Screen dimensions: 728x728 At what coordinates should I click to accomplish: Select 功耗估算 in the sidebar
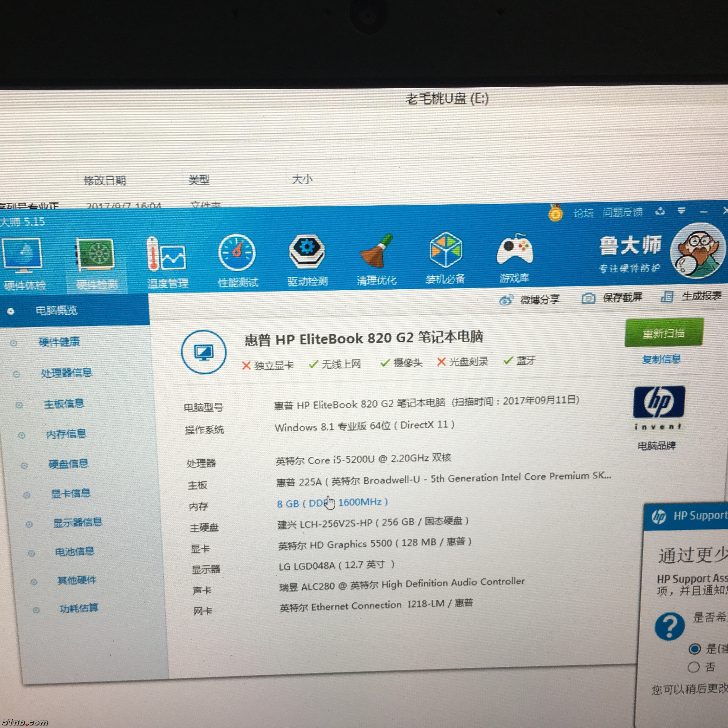[79, 608]
